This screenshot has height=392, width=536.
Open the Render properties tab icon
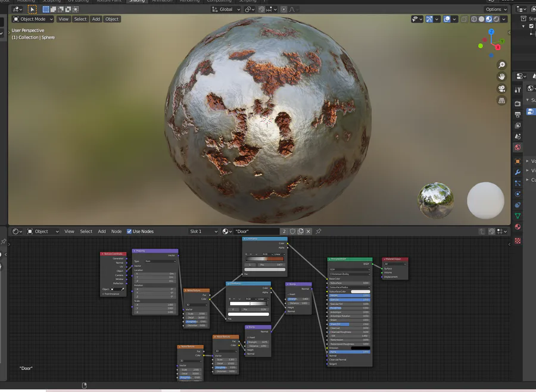(518, 104)
